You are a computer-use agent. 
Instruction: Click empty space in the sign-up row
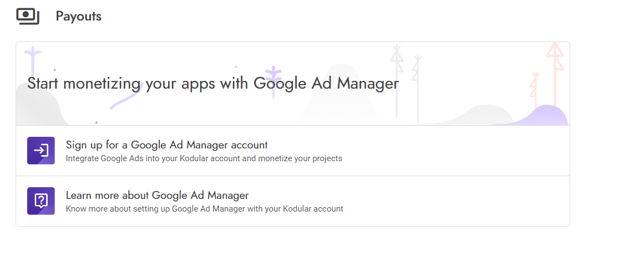[x=452, y=151]
